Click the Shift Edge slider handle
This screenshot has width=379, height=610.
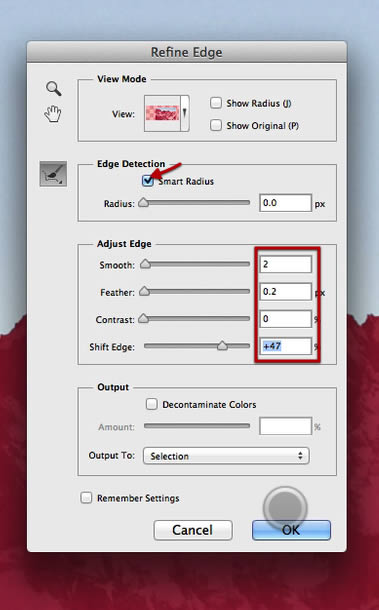tap(222, 345)
